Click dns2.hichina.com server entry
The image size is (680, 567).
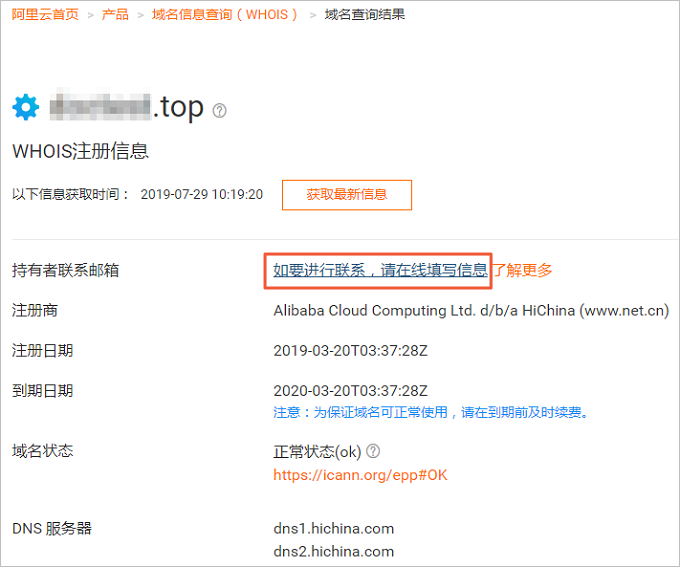point(333,551)
